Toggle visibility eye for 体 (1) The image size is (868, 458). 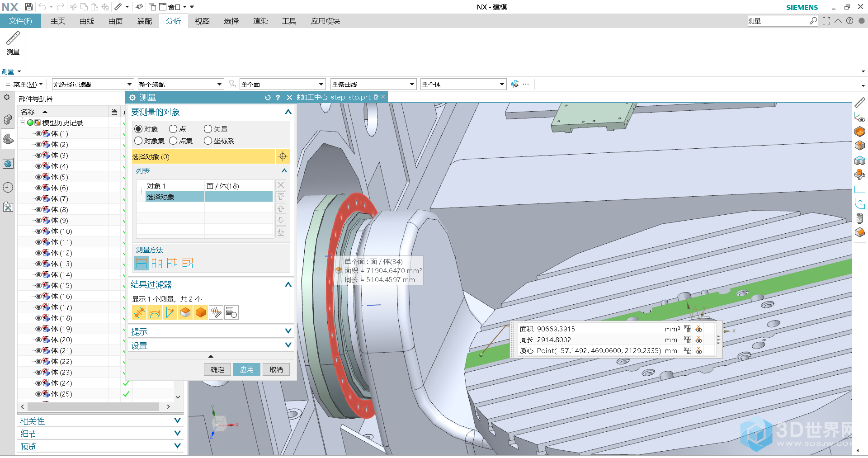[38, 133]
